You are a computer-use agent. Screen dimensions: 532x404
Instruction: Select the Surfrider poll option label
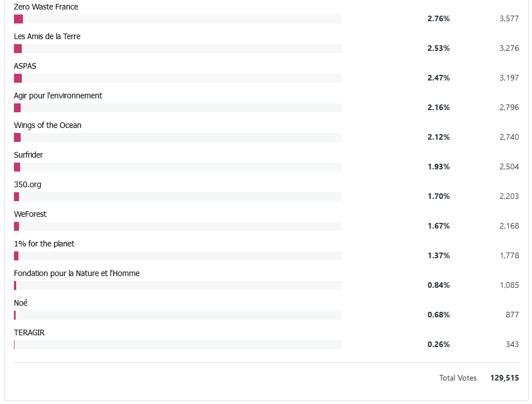(28, 155)
